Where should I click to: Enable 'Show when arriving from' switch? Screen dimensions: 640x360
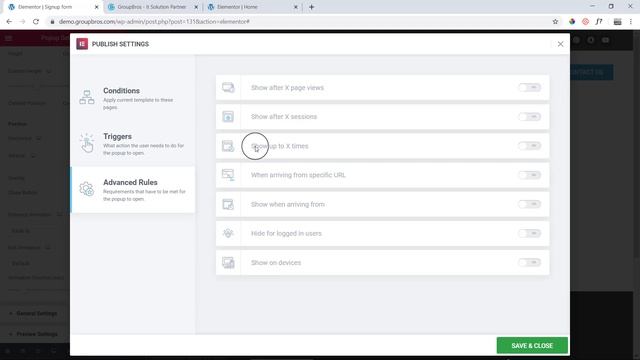pos(529,204)
